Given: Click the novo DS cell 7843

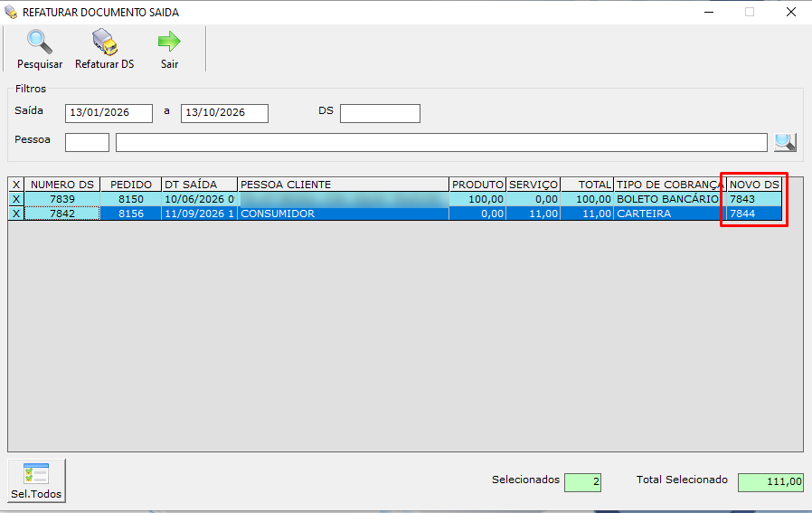Looking at the screenshot, I should coord(754,199).
